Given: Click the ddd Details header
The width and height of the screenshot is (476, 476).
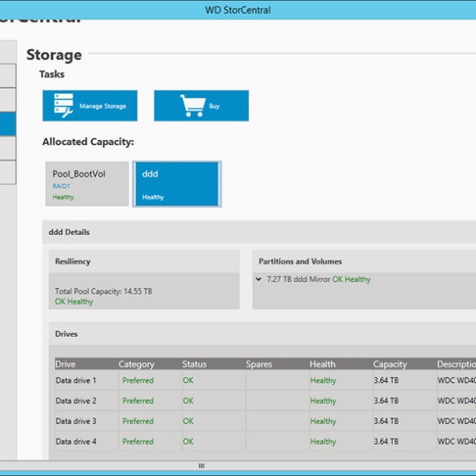Looking at the screenshot, I should [69, 232].
